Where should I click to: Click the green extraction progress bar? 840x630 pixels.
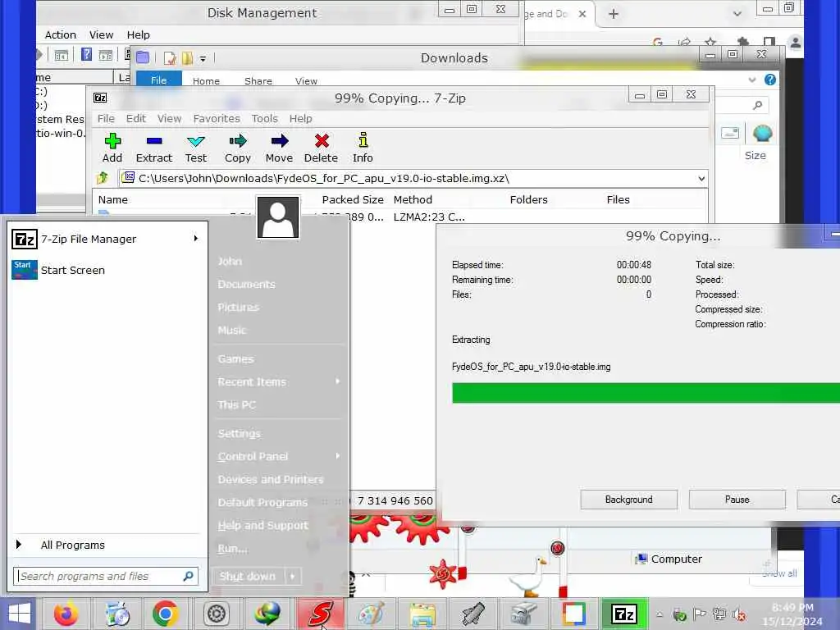(x=646, y=393)
